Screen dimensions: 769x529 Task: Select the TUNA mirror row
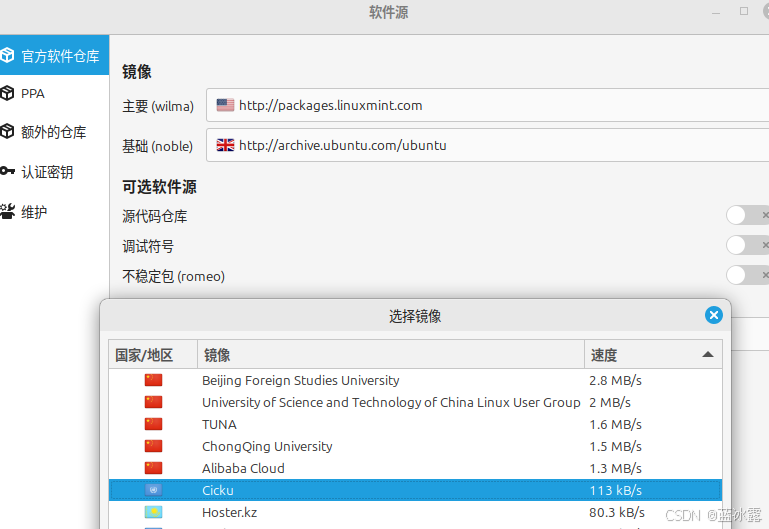[415, 425]
